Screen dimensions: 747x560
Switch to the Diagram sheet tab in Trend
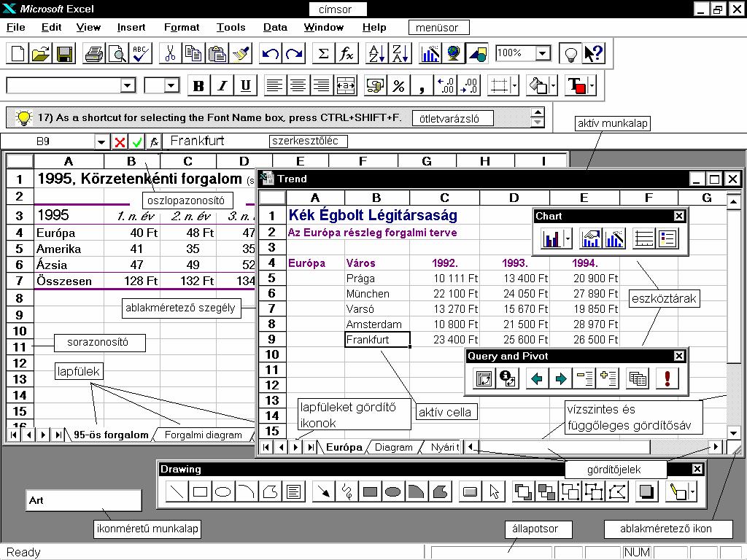[x=393, y=447]
